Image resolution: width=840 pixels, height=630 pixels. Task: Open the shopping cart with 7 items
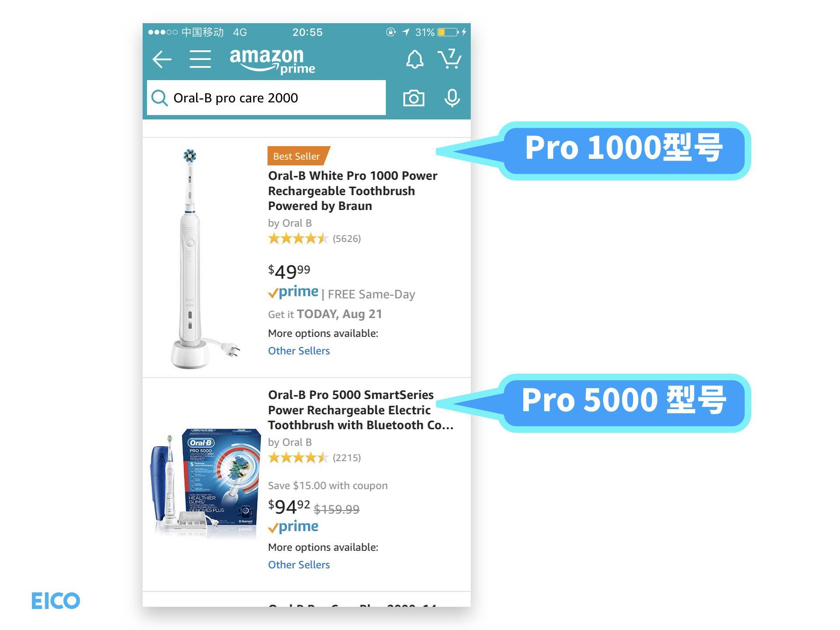[449, 59]
